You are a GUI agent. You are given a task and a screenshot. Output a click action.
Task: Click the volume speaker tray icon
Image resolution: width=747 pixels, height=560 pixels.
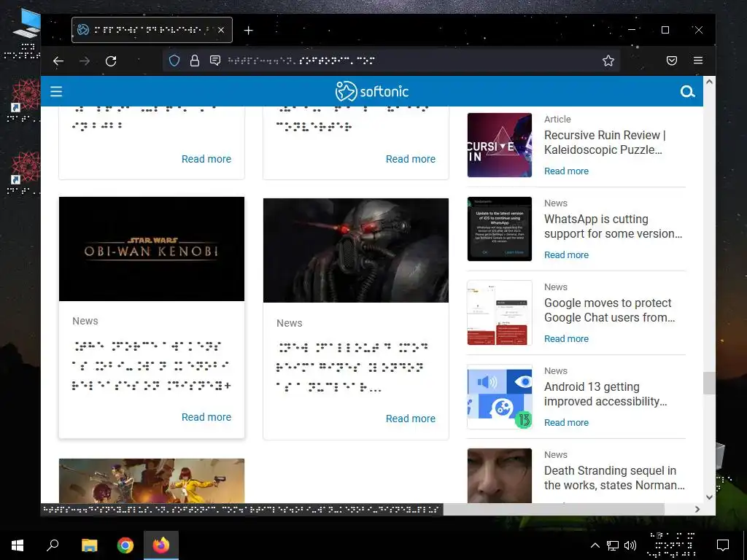click(x=630, y=545)
